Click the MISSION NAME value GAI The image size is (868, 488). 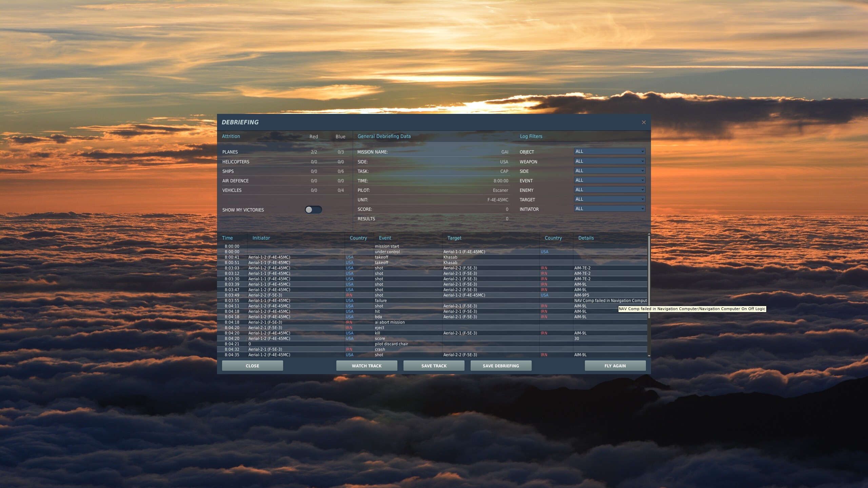click(x=505, y=152)
